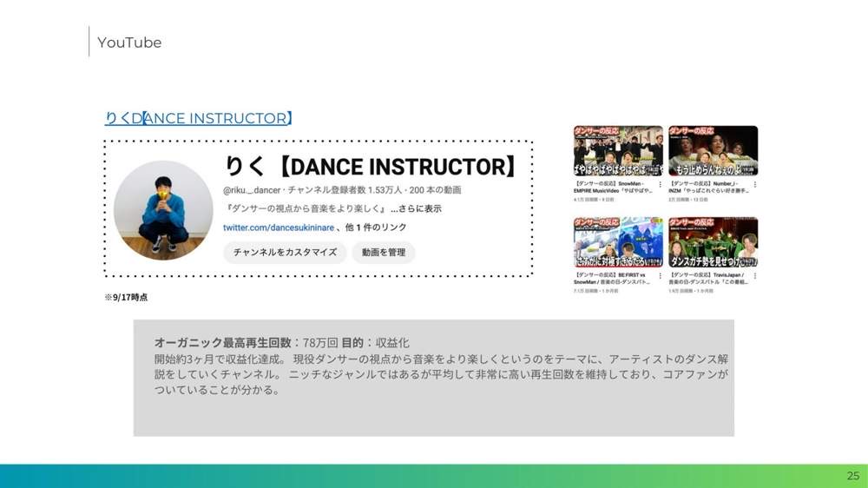Select the TravisJapan video title text

click(708, 278)
